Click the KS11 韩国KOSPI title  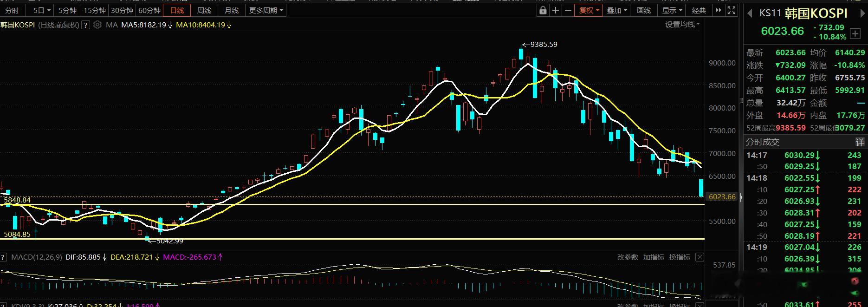coord(803,13)
